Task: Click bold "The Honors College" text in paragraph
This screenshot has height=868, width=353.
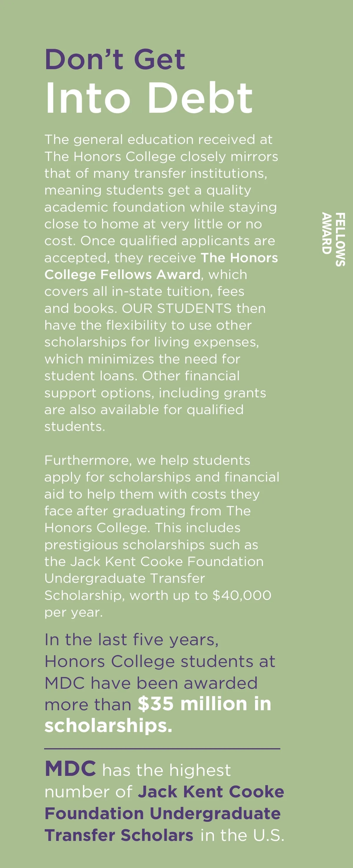Action: pyautogui.click(x=239, y=258)
